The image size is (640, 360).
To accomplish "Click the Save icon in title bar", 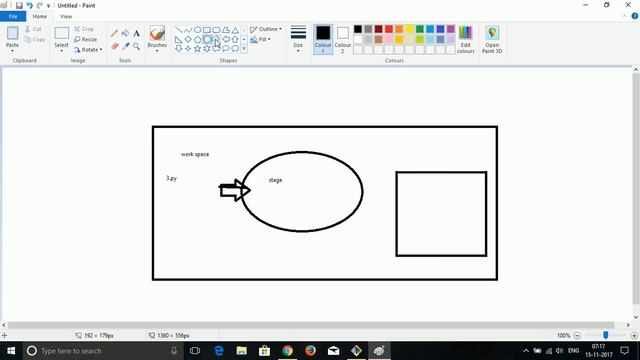I will pos(19,5).
